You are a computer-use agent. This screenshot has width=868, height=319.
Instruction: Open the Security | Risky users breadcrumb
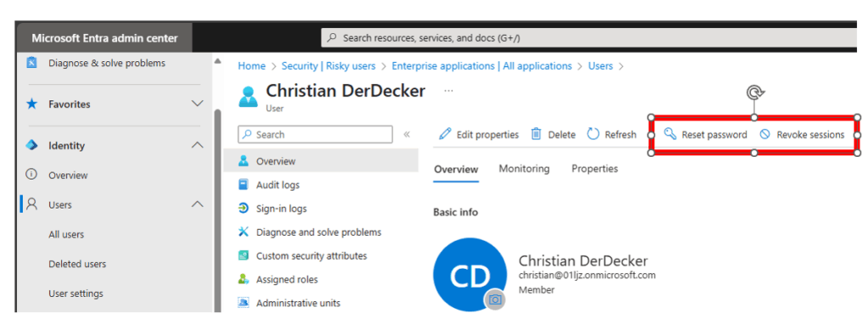[328, 66]
